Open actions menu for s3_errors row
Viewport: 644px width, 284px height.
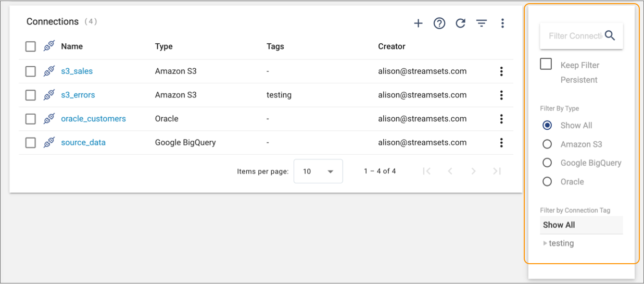pos(501,95)
